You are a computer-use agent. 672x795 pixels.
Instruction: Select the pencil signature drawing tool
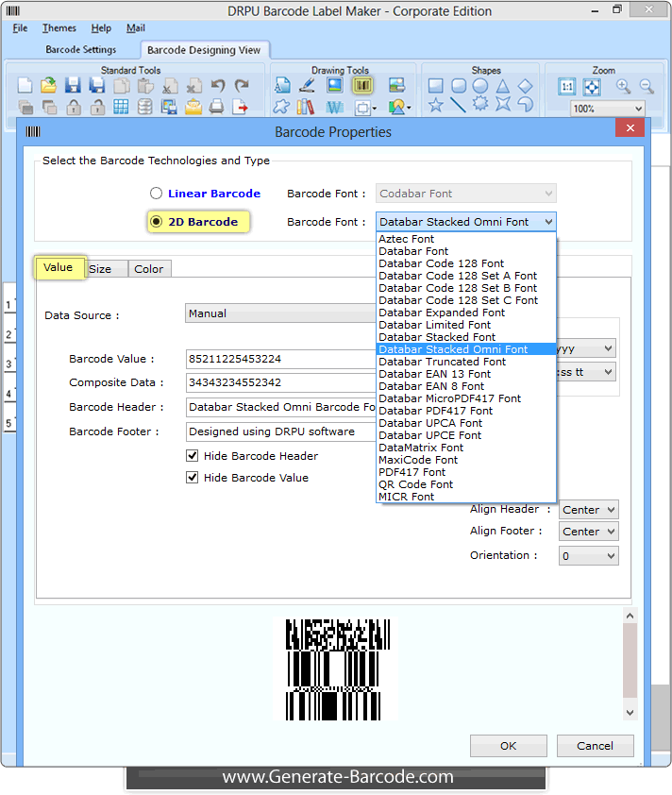[307, 85]
